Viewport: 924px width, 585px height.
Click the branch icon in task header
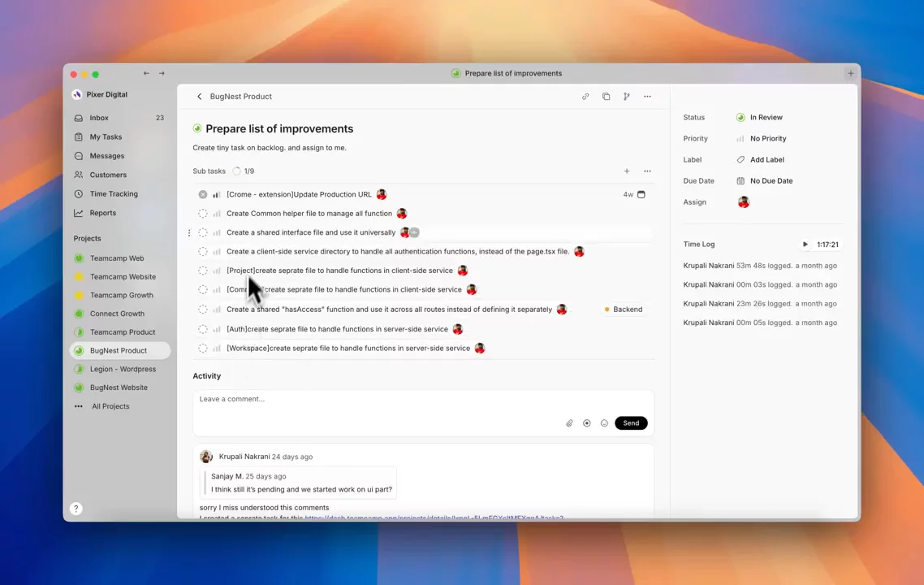pos(626,96)
